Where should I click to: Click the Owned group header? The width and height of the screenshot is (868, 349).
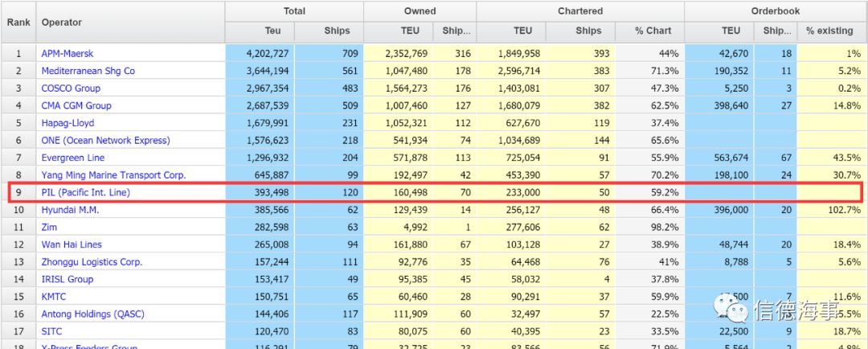point(420,11)
